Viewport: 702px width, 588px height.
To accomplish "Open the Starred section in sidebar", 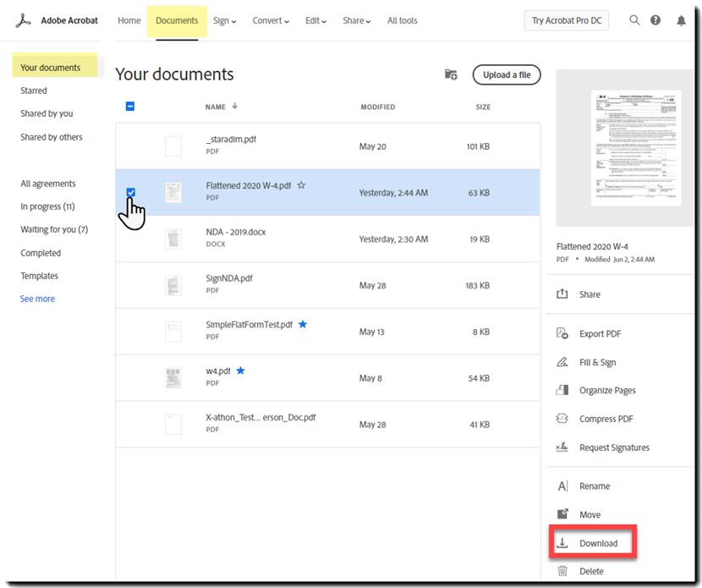I will point(34,91).
